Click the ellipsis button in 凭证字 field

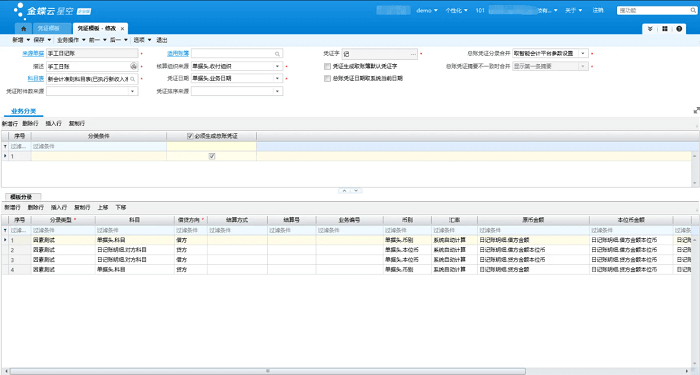click(413, 54)
